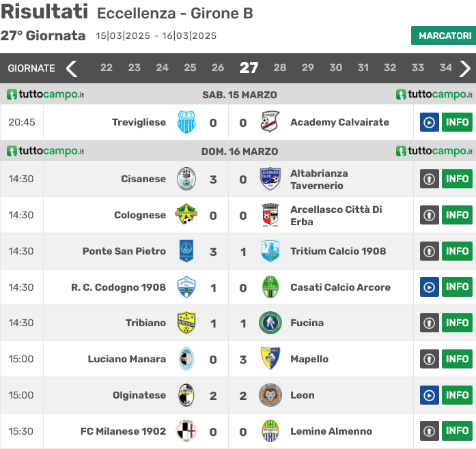
Task: Click upload icon for FC Milanese match
Action: pyautogui.click(x=429, y=431)
